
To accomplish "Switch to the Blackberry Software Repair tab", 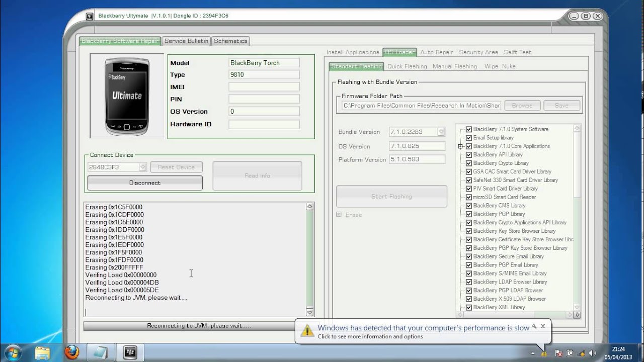I will [120, 41].
